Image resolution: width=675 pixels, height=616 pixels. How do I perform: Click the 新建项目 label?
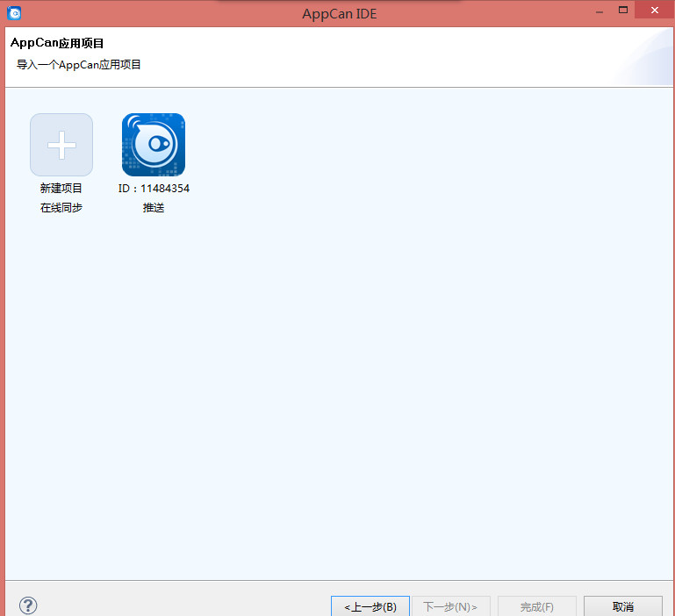tap(61, 188)
